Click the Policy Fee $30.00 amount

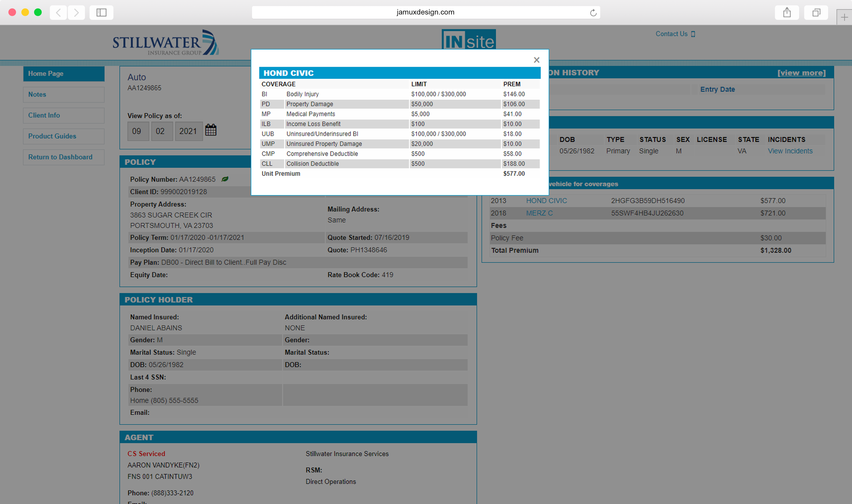click(x=771, y=238)
